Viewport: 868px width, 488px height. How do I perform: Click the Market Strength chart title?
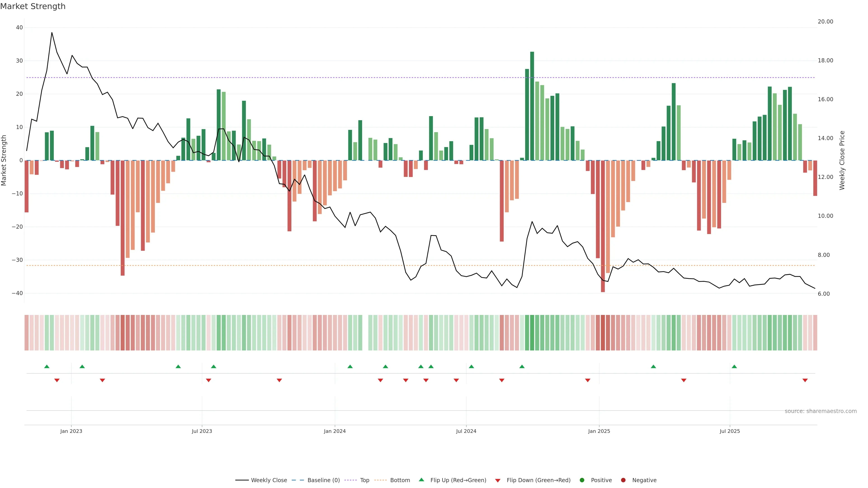pos(33,6)
